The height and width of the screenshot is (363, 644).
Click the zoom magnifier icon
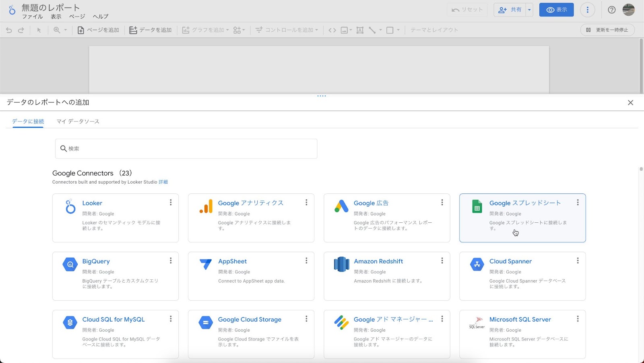57,30
